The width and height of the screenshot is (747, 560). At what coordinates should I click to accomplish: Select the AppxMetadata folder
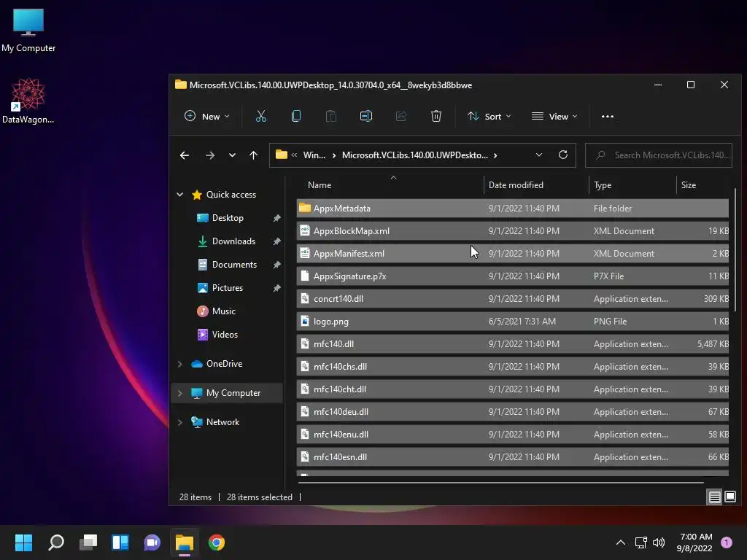click(513, 208)
